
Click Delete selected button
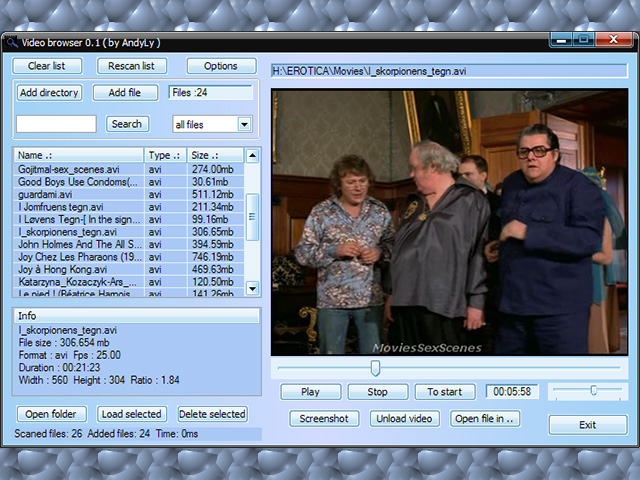(x=212, y=414)
